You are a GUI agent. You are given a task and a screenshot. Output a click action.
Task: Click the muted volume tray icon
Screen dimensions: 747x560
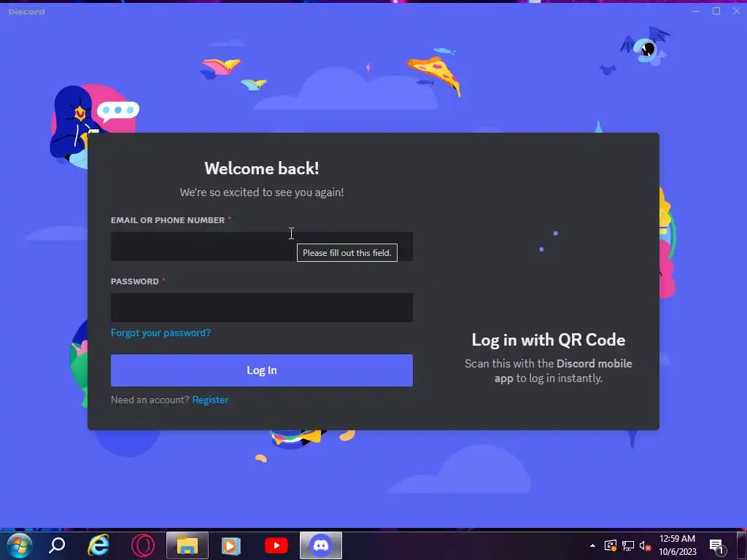pos(645,545)
